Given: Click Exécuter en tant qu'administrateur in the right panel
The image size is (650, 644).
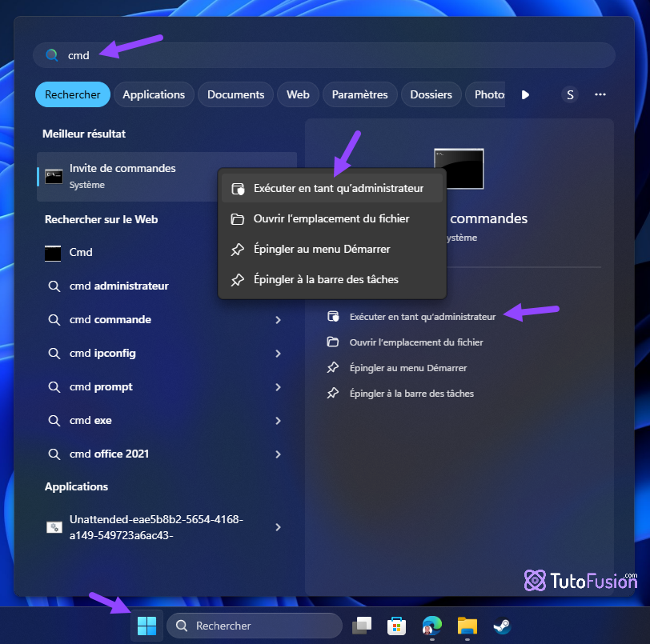Looking at the screenshot, I should (x=422, y=317).
